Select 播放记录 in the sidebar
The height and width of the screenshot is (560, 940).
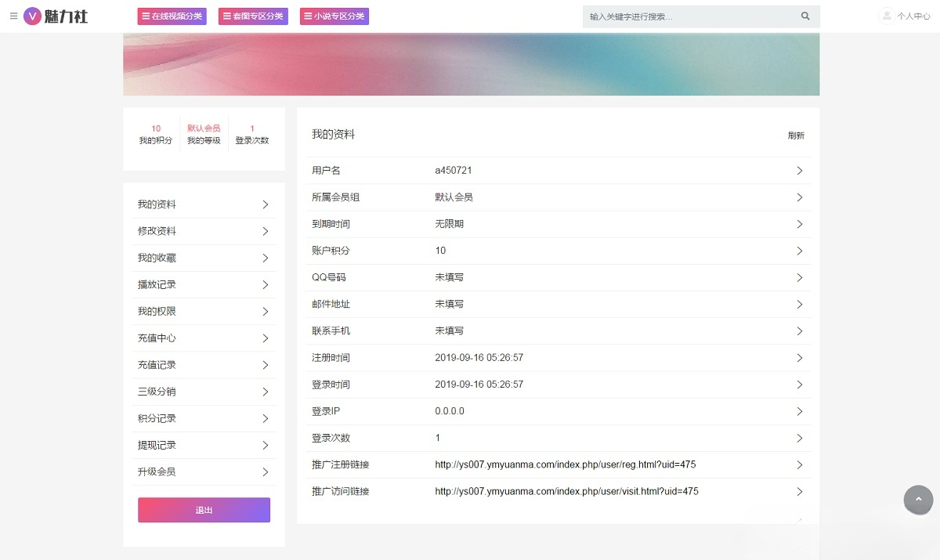tap(156, 284)
